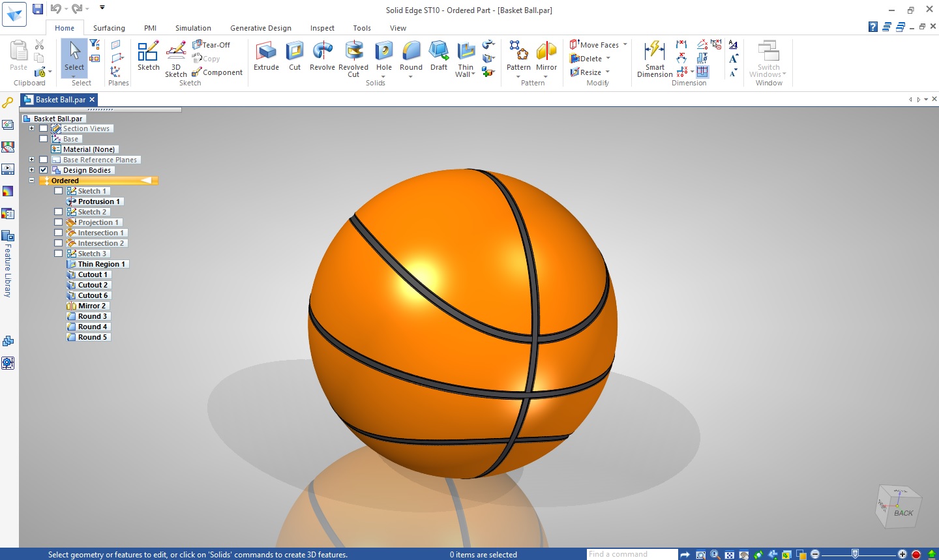Save the document from quick access toolbar
The height and width of the screenshot is (560, 939).
coord(38,8)
